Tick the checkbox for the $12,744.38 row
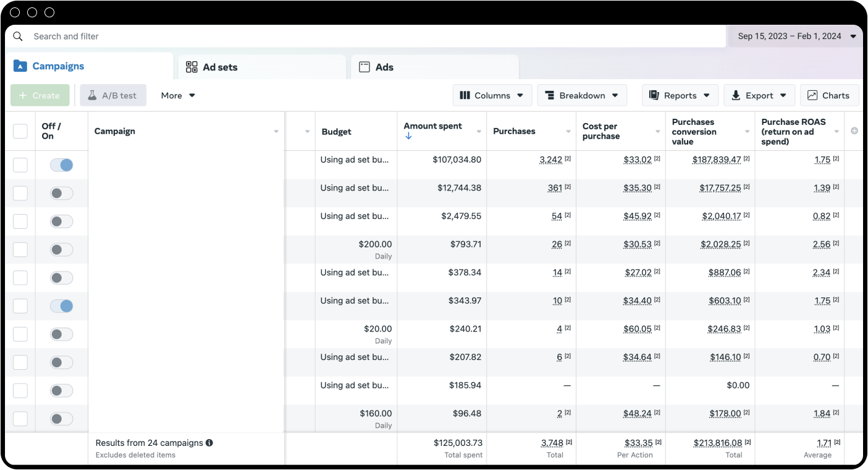Image resolution: width=868 pixels, height=470 pixels. (x=20, y=193)
